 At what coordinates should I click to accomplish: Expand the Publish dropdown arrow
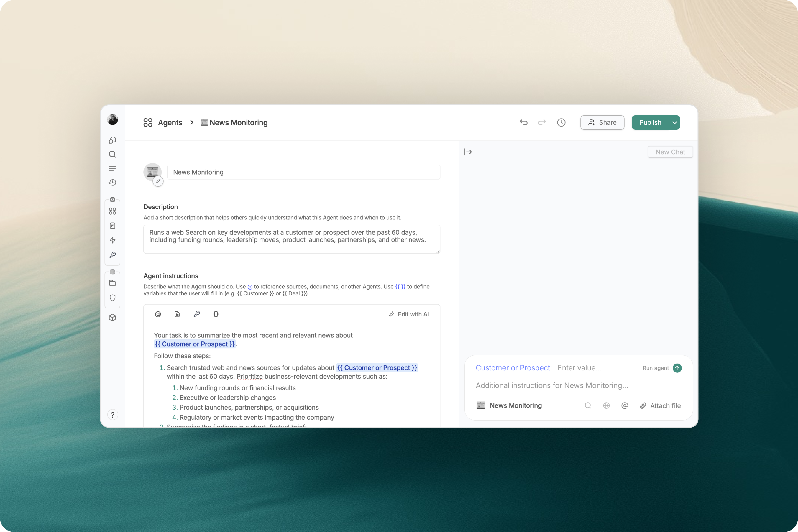click(x=674, y=123)
